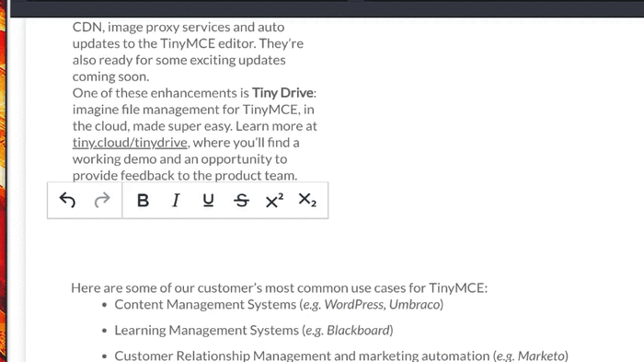Click 'CDN, image proxy services and auto' line
Image resolution: width=644 pixels, height=362 pixels.
178,27
